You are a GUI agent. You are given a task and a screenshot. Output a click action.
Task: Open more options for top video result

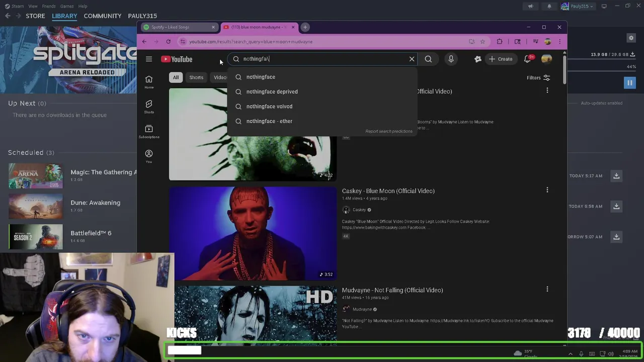coord(547,90)
